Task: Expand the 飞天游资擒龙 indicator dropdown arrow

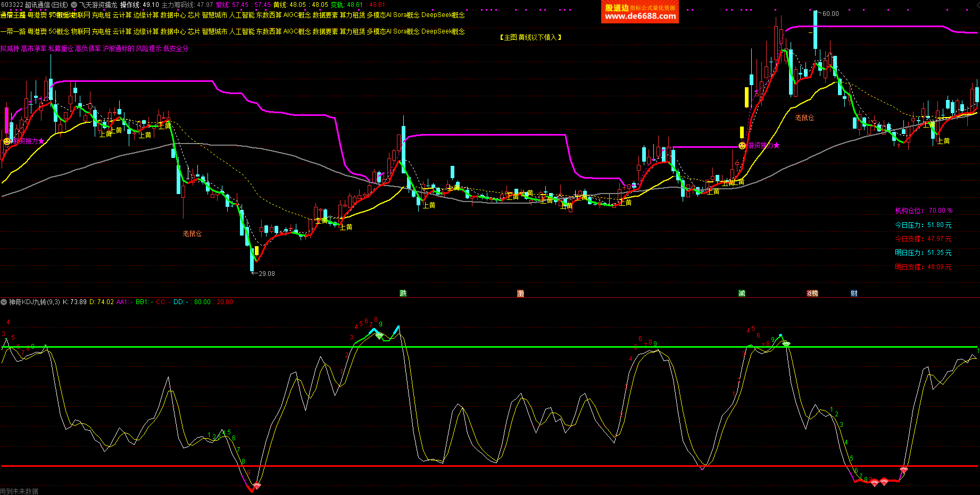Action: (74, 5)
